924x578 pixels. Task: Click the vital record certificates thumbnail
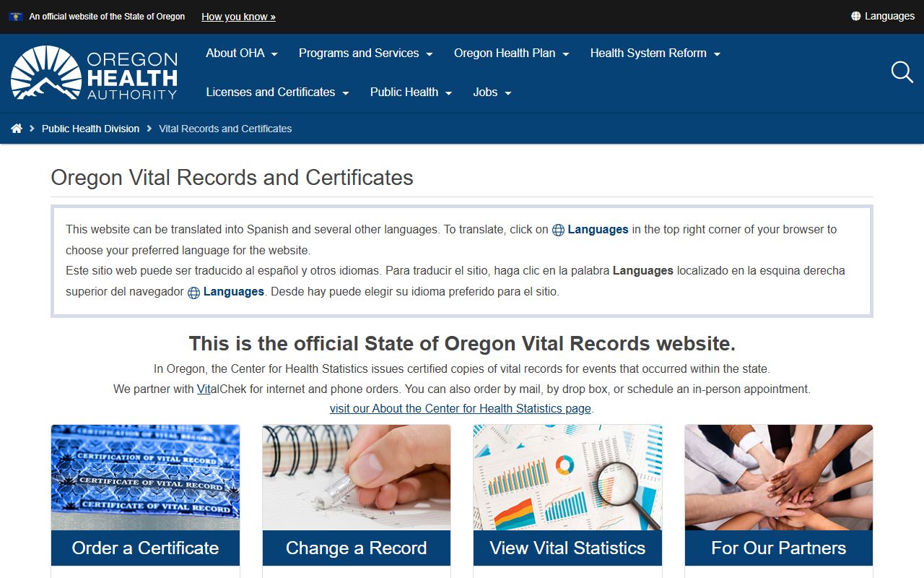click(145, 478)
